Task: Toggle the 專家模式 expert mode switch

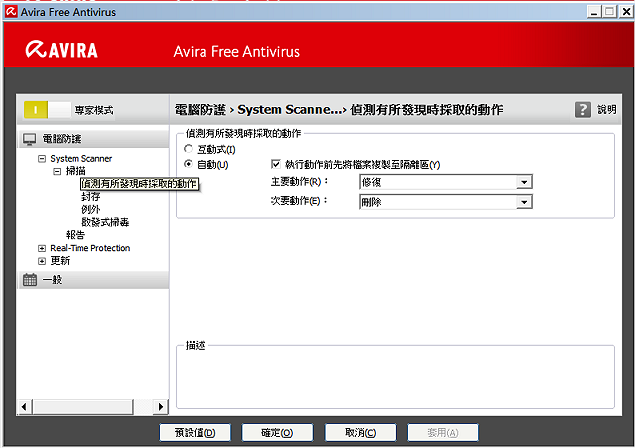Action: (47, 110)
